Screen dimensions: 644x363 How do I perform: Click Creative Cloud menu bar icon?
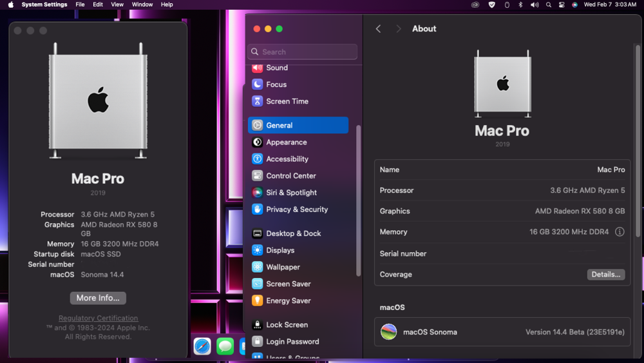(x=475, y=5)
